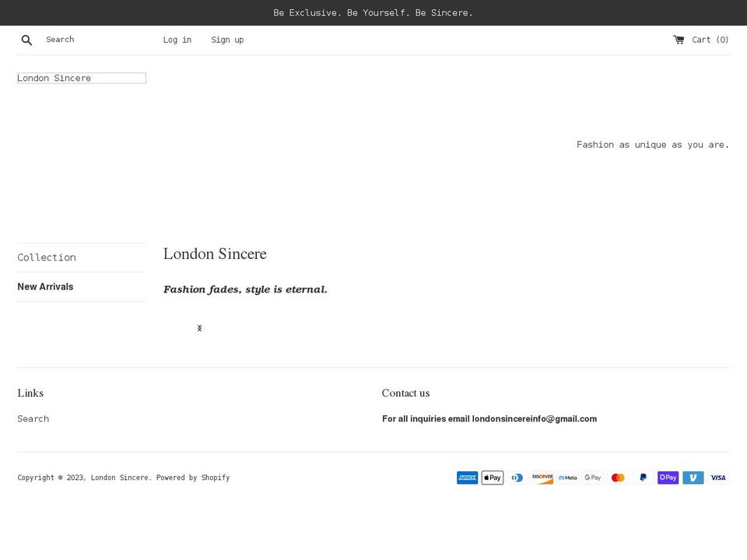Open the Log in page

177,40
